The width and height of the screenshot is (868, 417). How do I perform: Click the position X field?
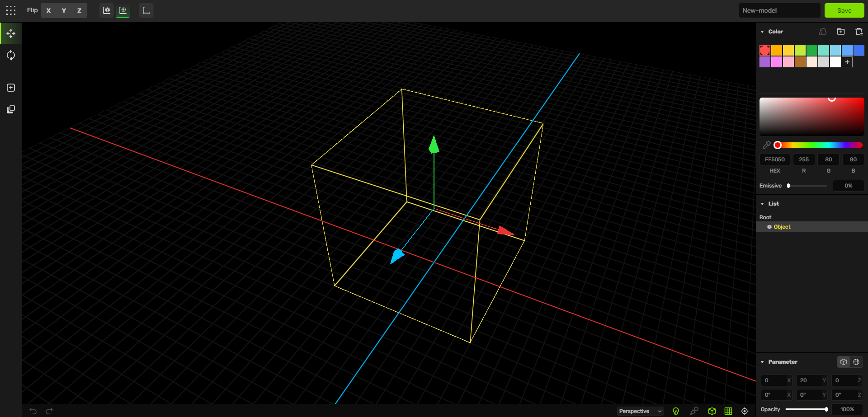776,380
